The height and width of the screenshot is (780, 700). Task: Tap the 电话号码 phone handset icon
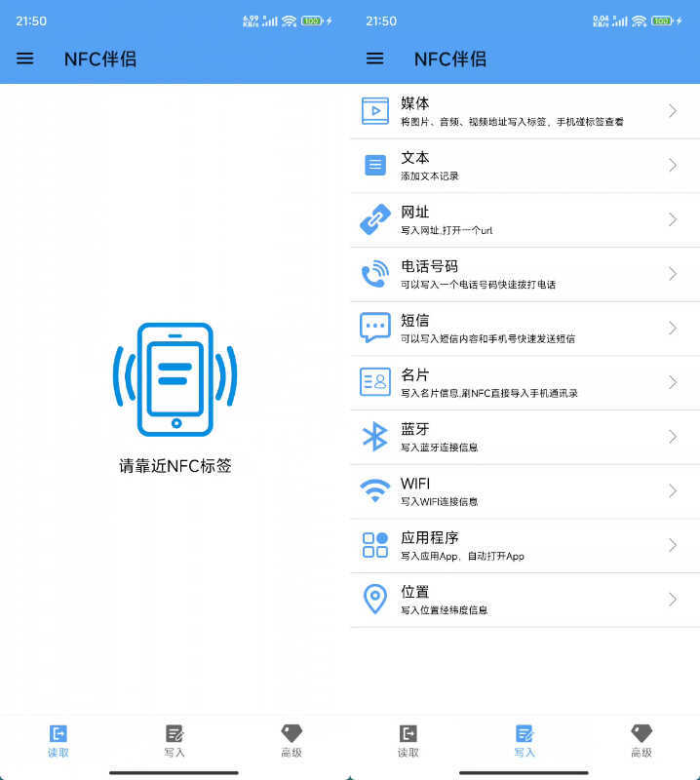[375, 274]
